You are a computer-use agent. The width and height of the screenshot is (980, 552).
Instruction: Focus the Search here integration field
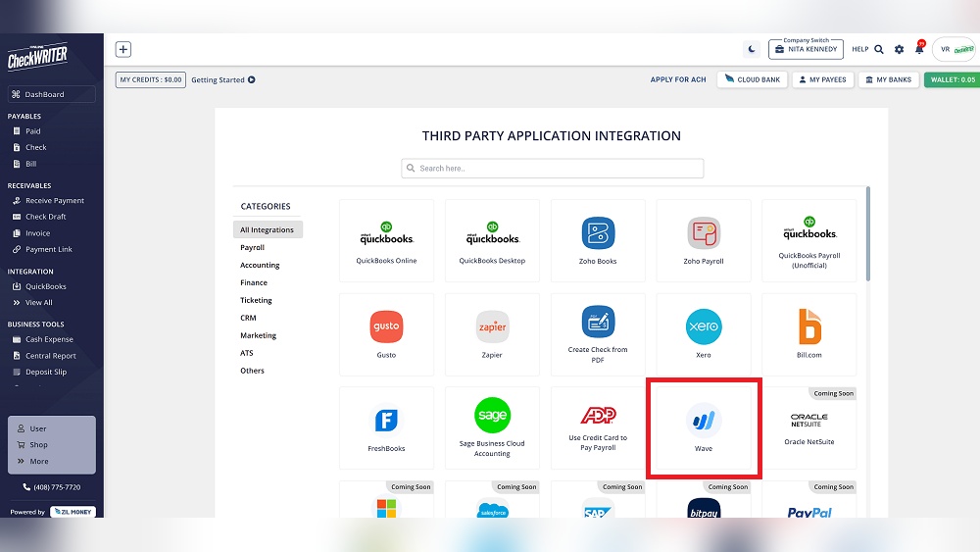click(553, 169)
